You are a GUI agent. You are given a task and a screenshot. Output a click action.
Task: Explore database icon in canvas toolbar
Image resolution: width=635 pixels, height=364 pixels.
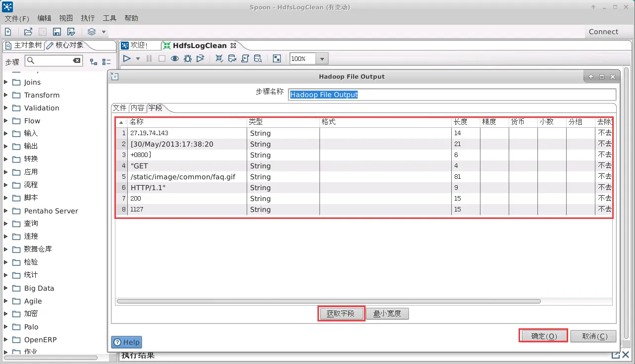click(258, 58)
